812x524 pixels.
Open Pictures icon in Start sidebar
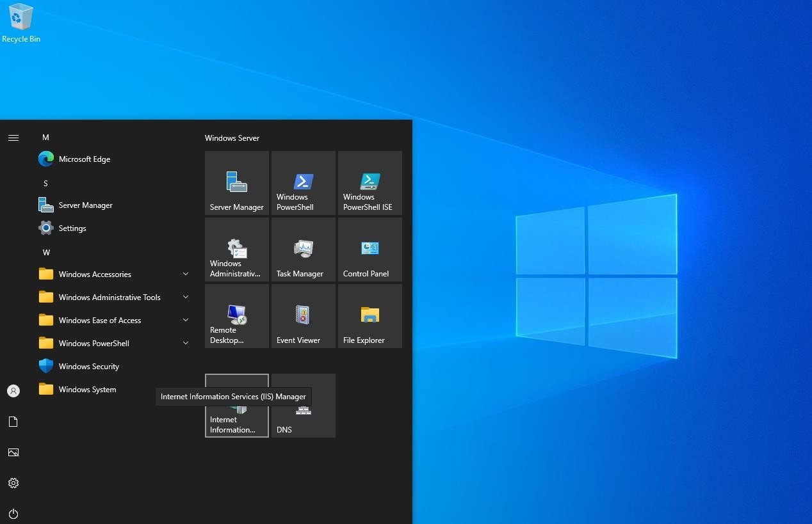coord(13,452)
